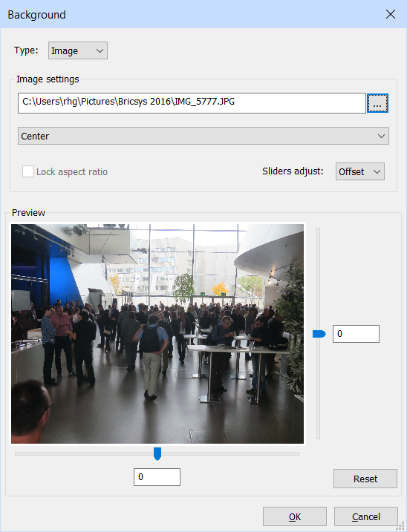Click the Reset button
Viewport: 407px width, 532px height.
(x=365, y=479)
